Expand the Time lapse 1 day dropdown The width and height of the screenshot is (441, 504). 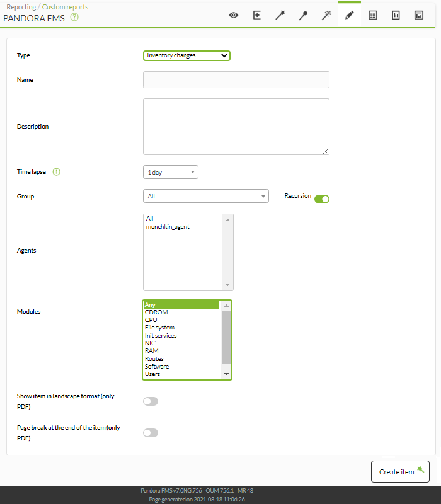pos(170,172)
